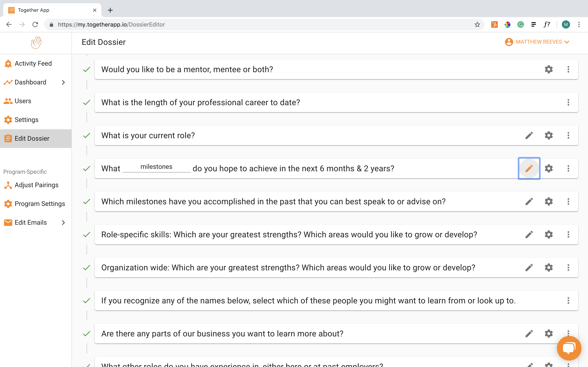Screen dimensions: 588x367
Task: Bookmark this page with the star icon
Action: click(x=477, y=24)
